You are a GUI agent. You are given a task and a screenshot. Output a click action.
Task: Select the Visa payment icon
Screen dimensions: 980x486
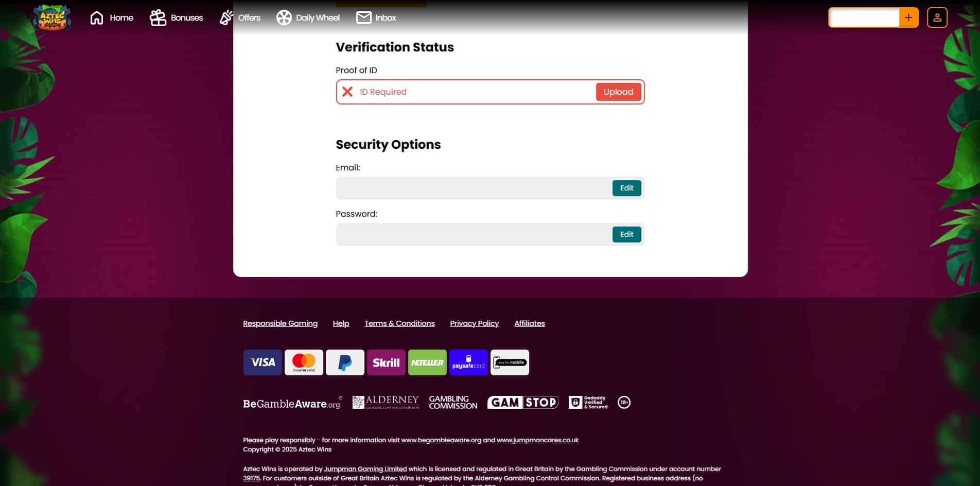(x=262, y=362)
